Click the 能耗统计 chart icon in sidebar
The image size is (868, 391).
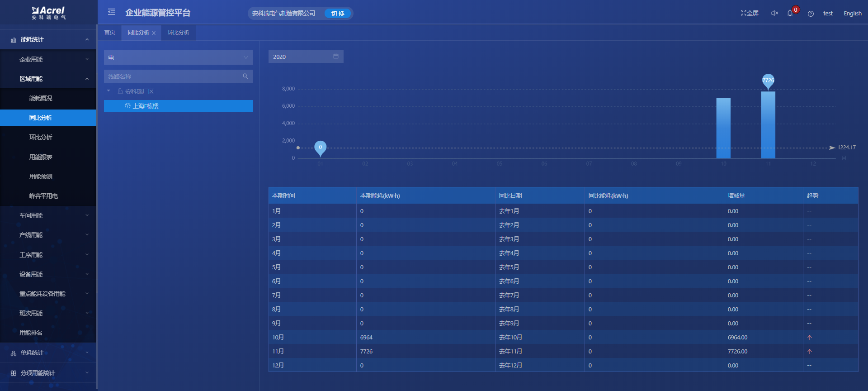pyautogui.click(x=14, y=40)
